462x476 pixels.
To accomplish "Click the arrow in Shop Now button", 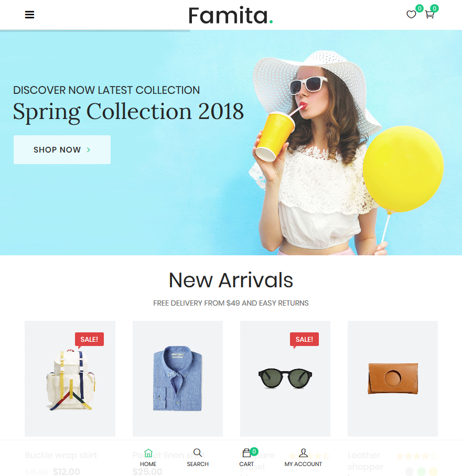I will coord(89,149).
